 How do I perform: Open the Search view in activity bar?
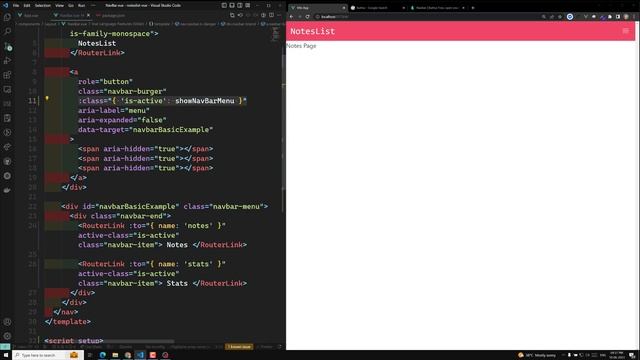coord(7,31)
